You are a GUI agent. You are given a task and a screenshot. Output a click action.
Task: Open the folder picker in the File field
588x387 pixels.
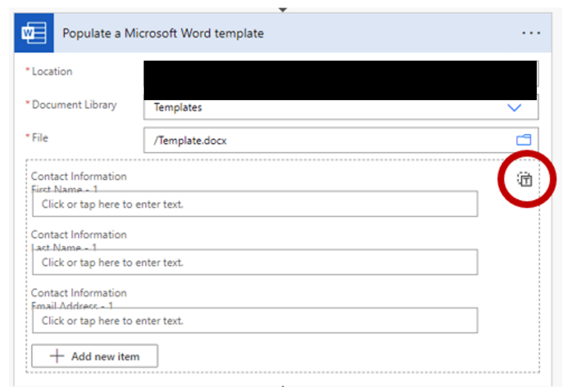[523, 140]
